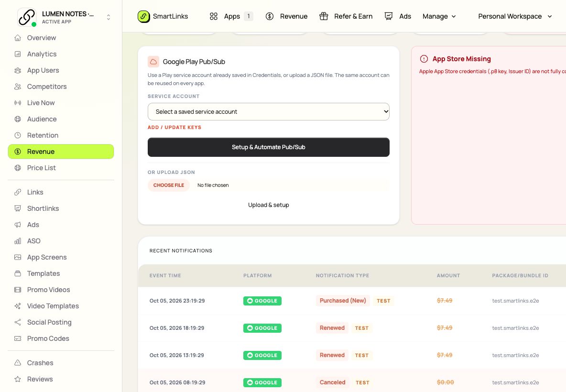Click the Setup & Automate Pub/Sub button
This screenshot has width=566, height=392.
click(269, 147)
